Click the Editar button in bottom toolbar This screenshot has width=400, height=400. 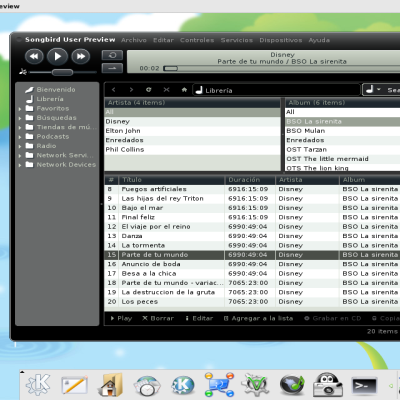(199, 318)
